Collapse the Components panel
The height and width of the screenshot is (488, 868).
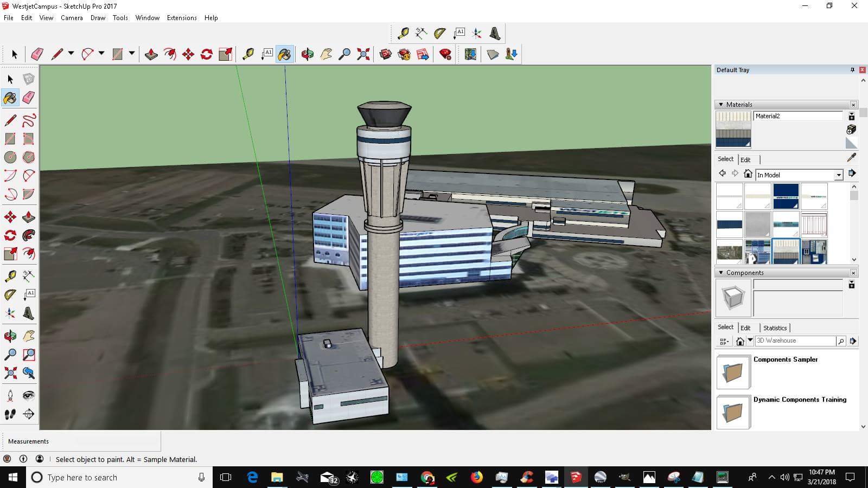point(720,273)
